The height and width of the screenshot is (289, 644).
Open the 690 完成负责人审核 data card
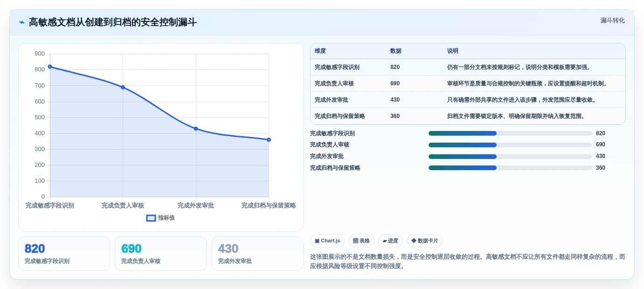(x=161, y=254)
